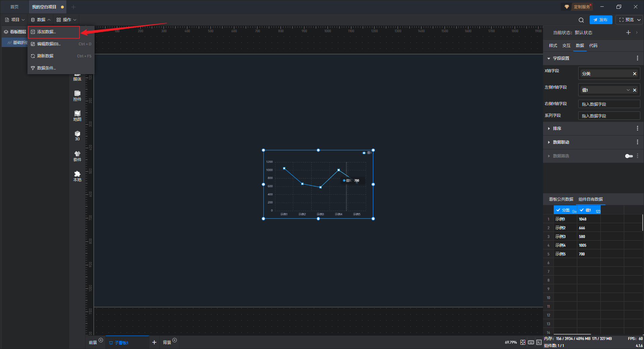644x349 pixels.
Task: Click the 看板图层 layers icon
Action: pos(6,32)
